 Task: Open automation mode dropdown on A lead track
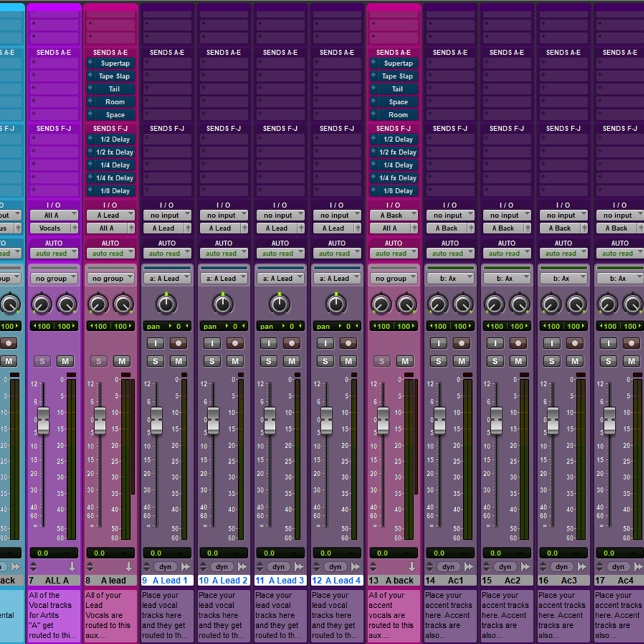(x=111, y=253)
